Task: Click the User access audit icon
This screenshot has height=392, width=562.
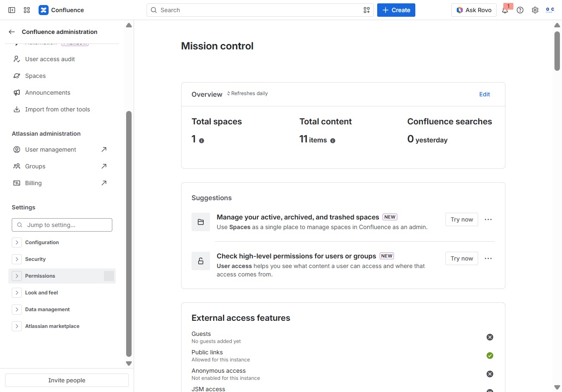Action: tap(17, 59)
